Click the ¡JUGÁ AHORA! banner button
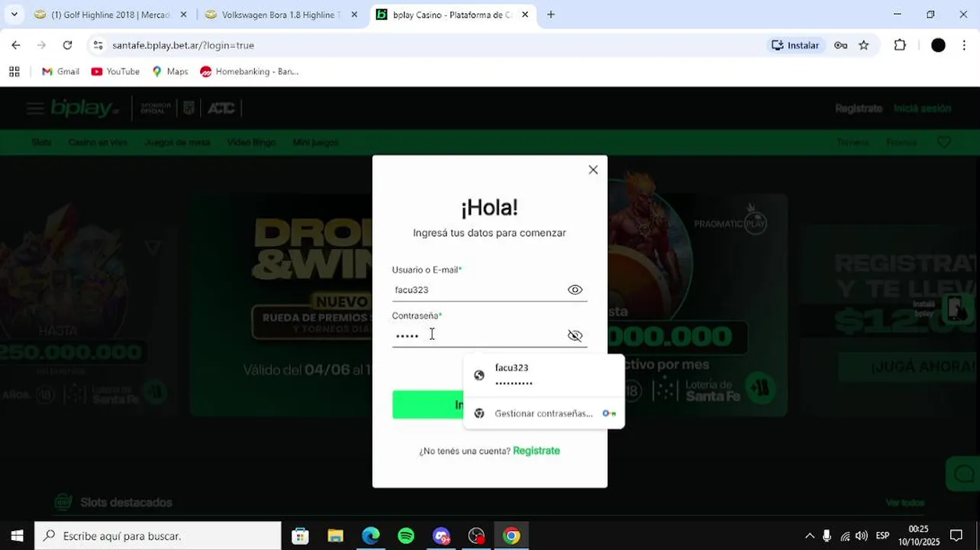Screen dimensions: 980x550 [908, 367]
